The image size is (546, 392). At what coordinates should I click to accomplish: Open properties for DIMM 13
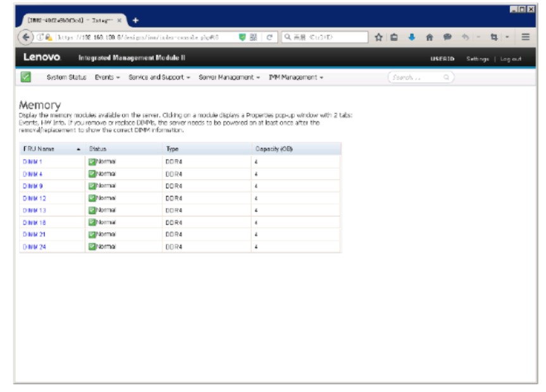coord(34,211)
